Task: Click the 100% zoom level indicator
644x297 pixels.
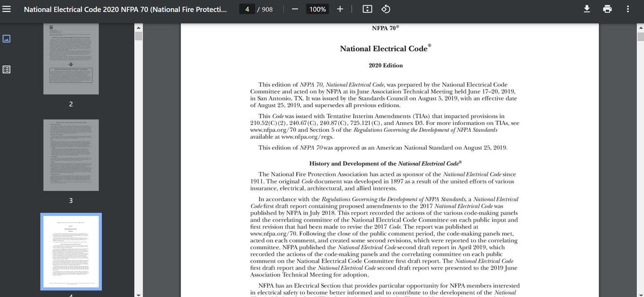Action: click(317, 8)
